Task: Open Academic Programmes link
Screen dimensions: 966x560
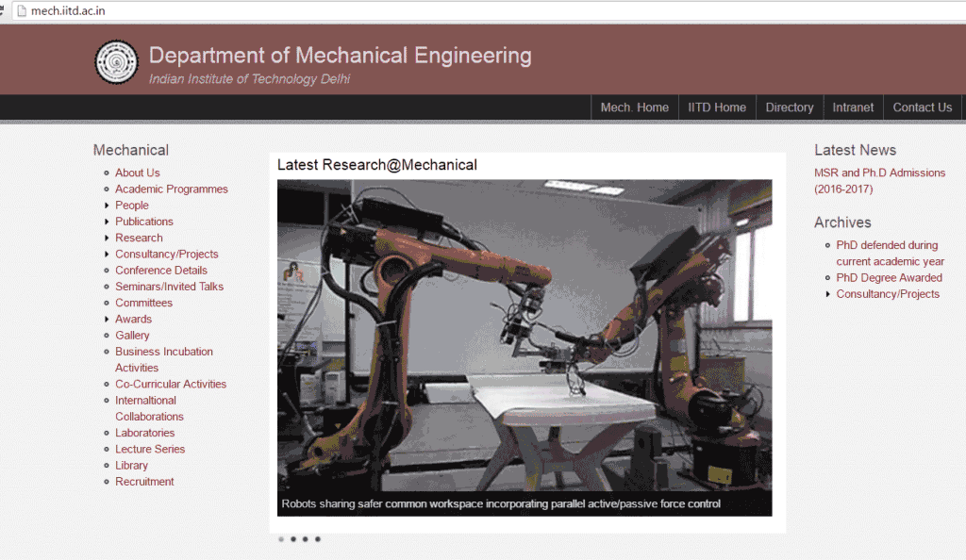Action: (172, 189)
